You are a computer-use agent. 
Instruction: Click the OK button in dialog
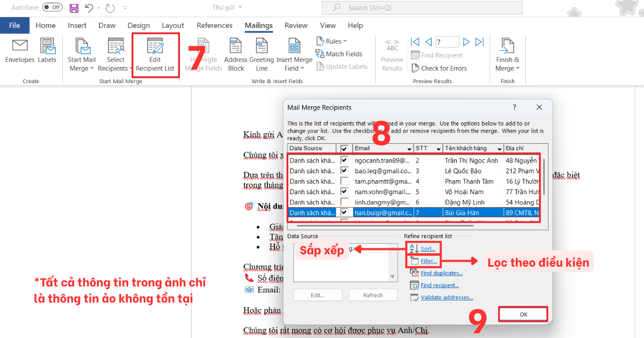(523, 314)
